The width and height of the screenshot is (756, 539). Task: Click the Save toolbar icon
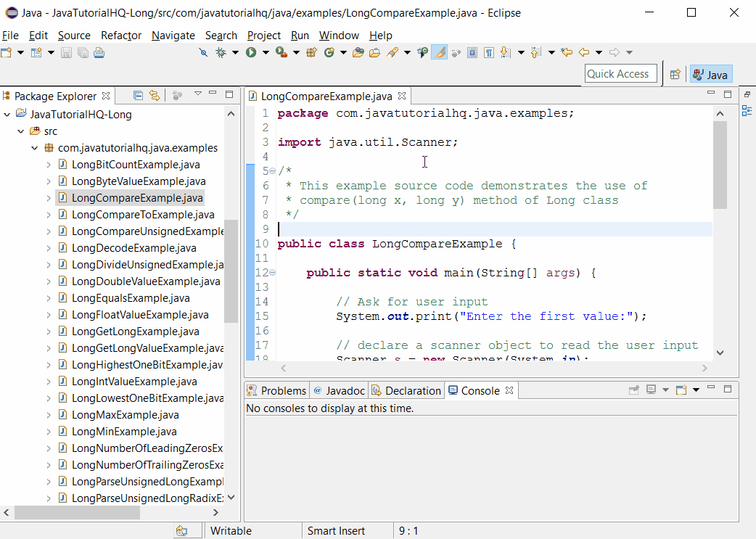coord(67,52)
